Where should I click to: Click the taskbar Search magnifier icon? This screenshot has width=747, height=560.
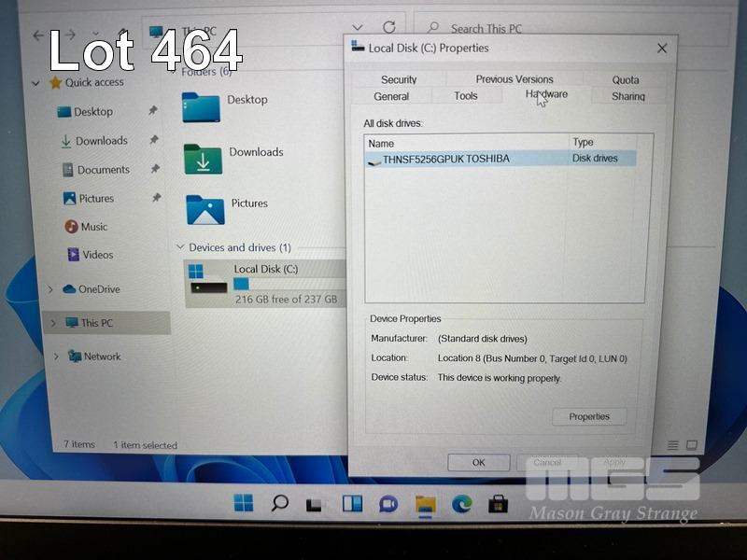(279, 504)
